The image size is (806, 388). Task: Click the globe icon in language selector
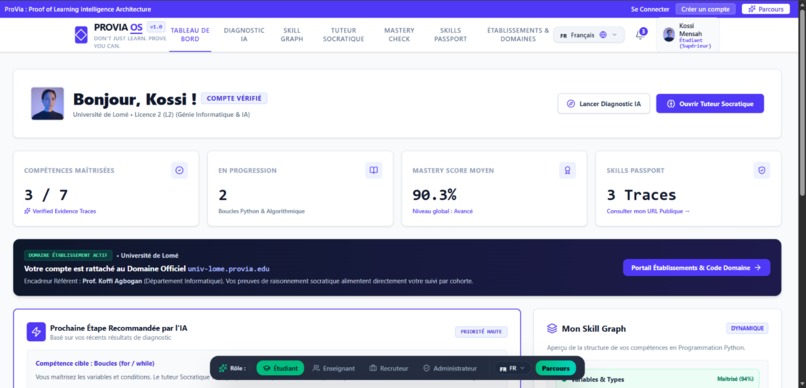click(x=603, y=35)
